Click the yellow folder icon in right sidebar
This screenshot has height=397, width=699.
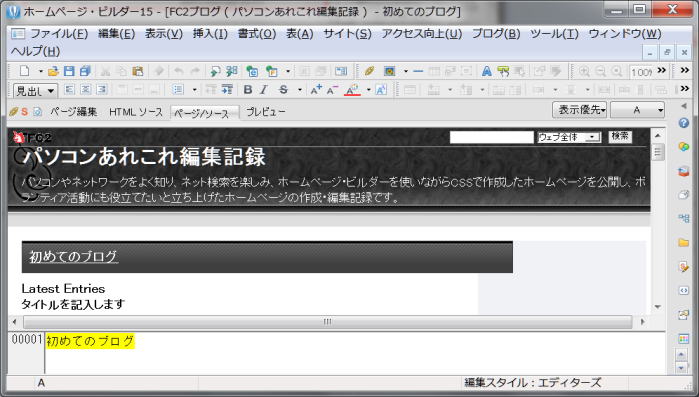pyautogui.click(x=683, y=242)
